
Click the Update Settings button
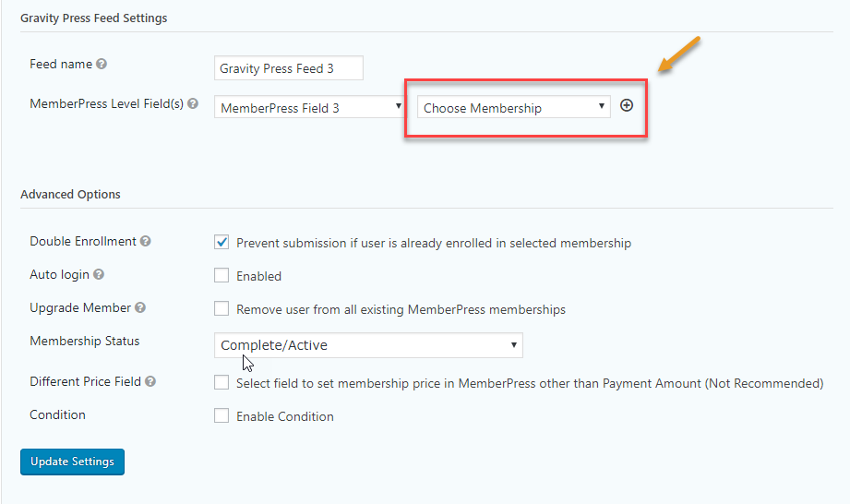coord(72,462)
